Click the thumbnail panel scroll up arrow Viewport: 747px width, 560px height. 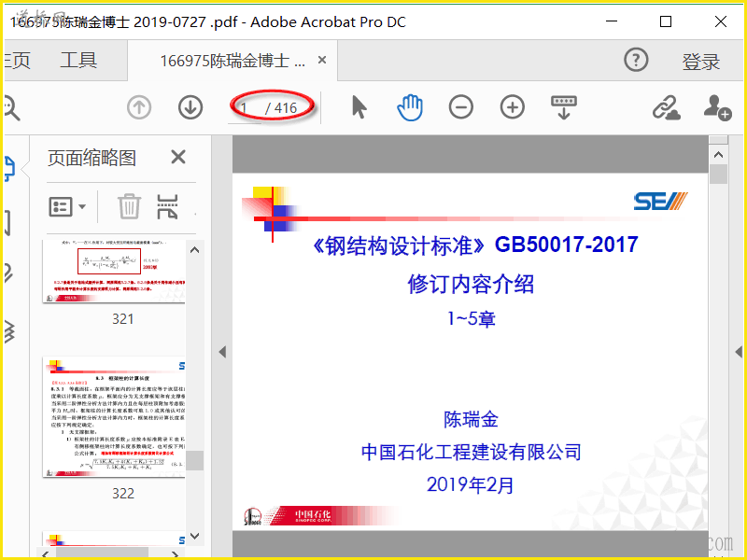[x=194, y=250]
